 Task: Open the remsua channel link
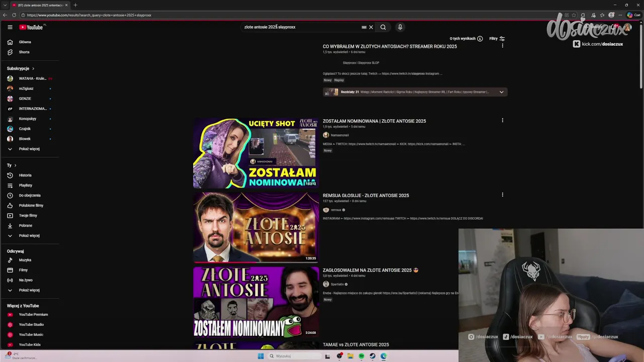coord(336,210)
